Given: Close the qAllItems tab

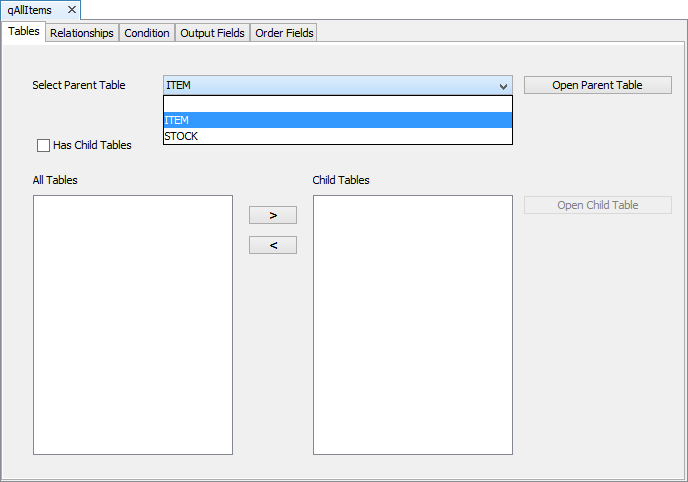Looking at the screenshot, I should click(71, 10).
